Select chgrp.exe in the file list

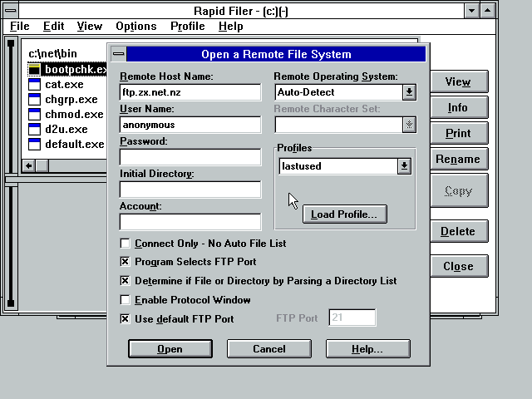(71, 100)
